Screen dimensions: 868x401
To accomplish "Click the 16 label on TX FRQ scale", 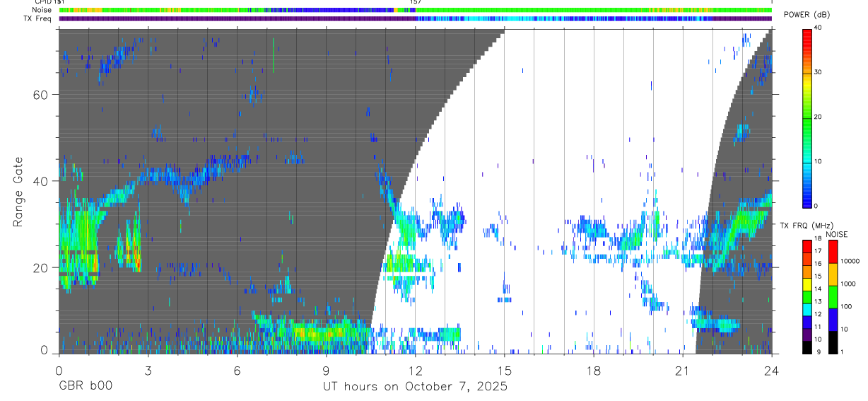I will [x=818, y=263].
